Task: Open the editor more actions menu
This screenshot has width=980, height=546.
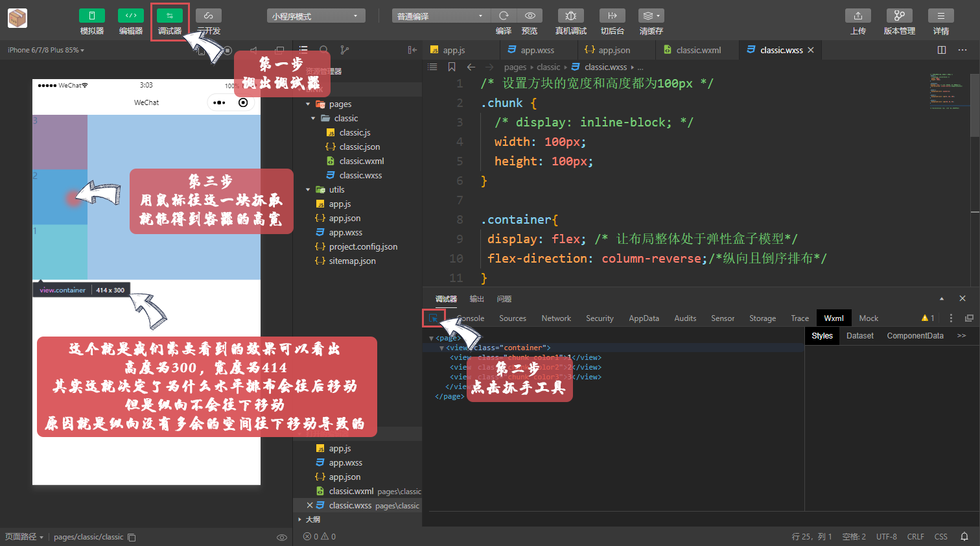Action: click(962, 50)
